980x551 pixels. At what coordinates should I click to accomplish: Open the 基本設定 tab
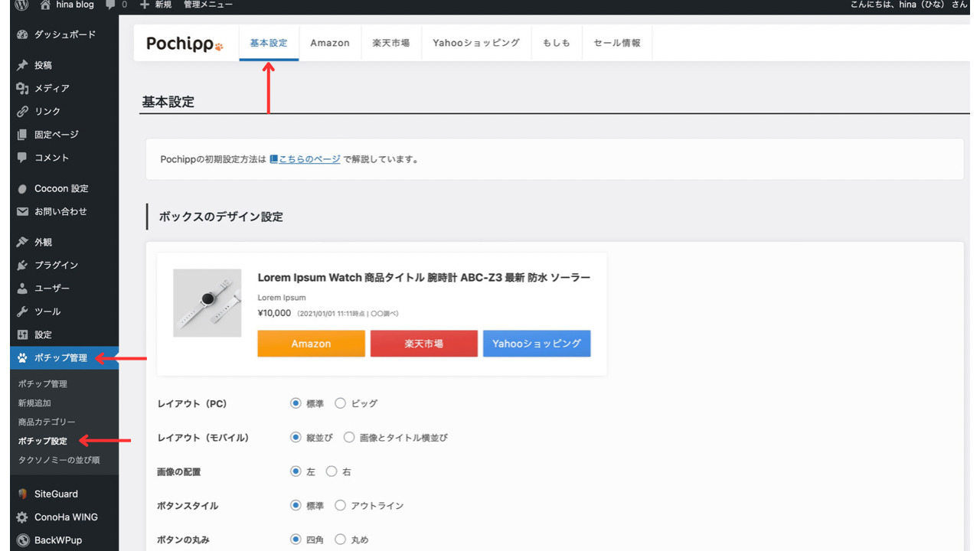[269, 43]
